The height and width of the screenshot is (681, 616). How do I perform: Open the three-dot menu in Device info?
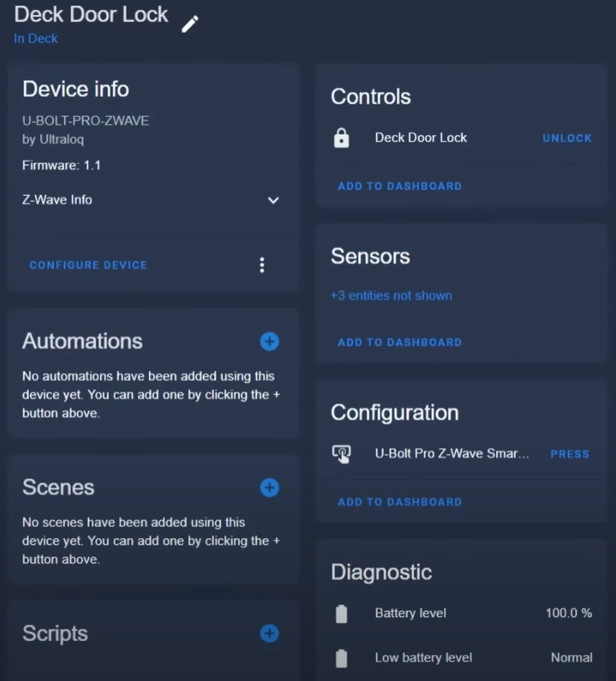[x=262, y=264]
